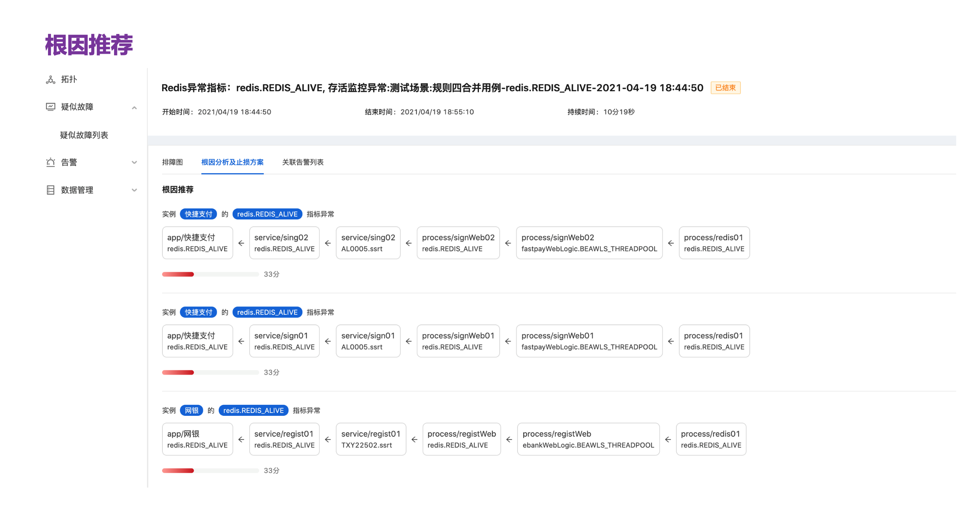Image resolution: width=980 pixels, height=529 pixels.
Task: Click the process/registWeb ebankWebLogic node
Action: 588,439
